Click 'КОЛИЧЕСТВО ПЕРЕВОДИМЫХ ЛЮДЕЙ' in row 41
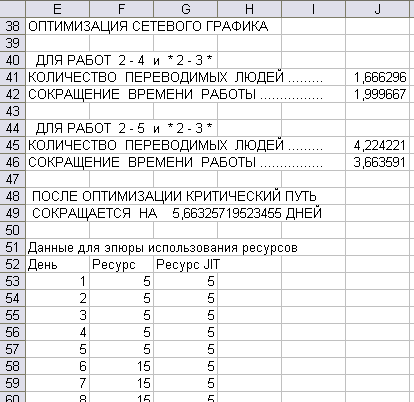414x402 pixels. point(156,77)
